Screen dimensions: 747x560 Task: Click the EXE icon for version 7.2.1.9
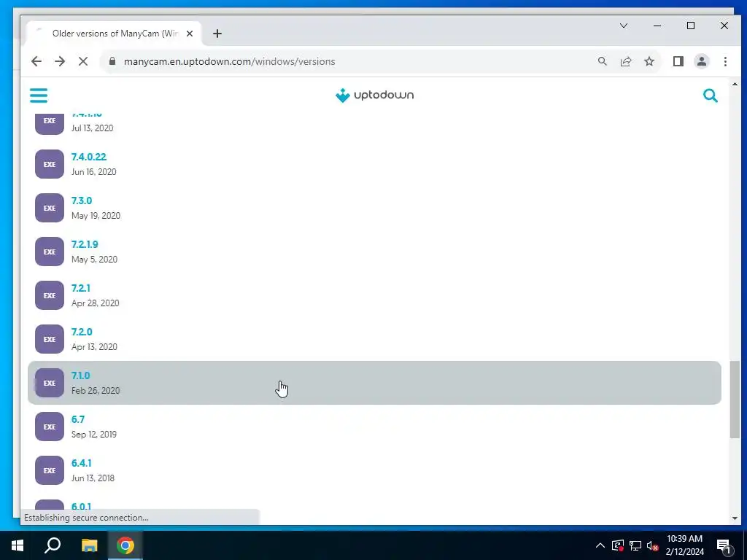pyautogui.click(x=50, y=252)
